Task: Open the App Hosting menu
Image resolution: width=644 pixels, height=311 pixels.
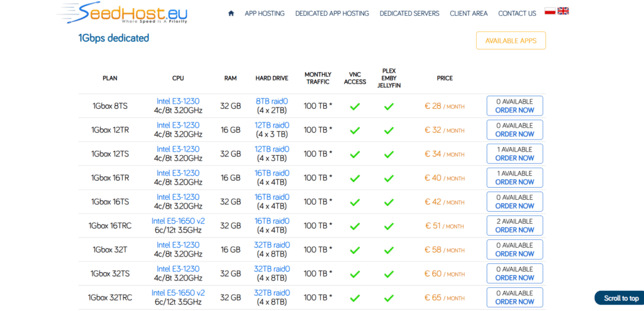Action: tap(265, 14)
